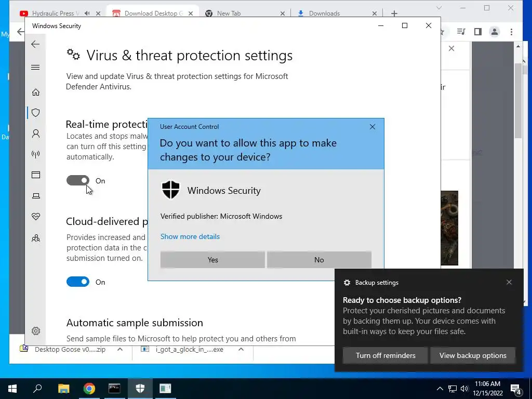Open a new Chrome tab with plus
This screenshot has height=399, width=532.
394,13
